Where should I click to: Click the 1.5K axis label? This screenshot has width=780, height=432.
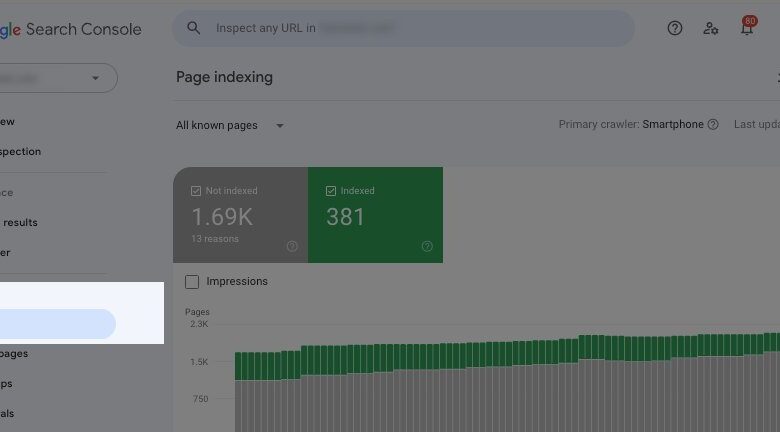point(199,362)
